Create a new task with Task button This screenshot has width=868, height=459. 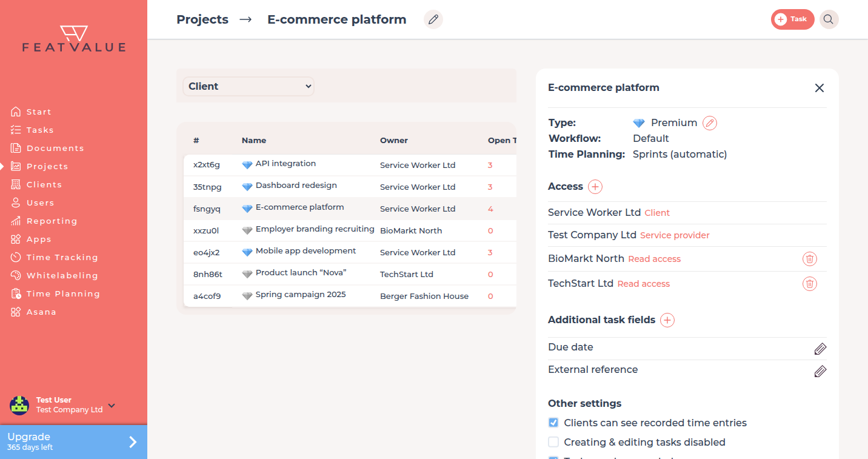click(792, 19)
